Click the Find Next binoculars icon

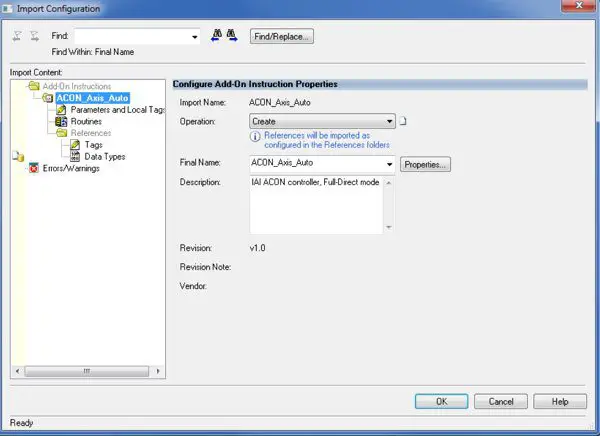[232, 35]
